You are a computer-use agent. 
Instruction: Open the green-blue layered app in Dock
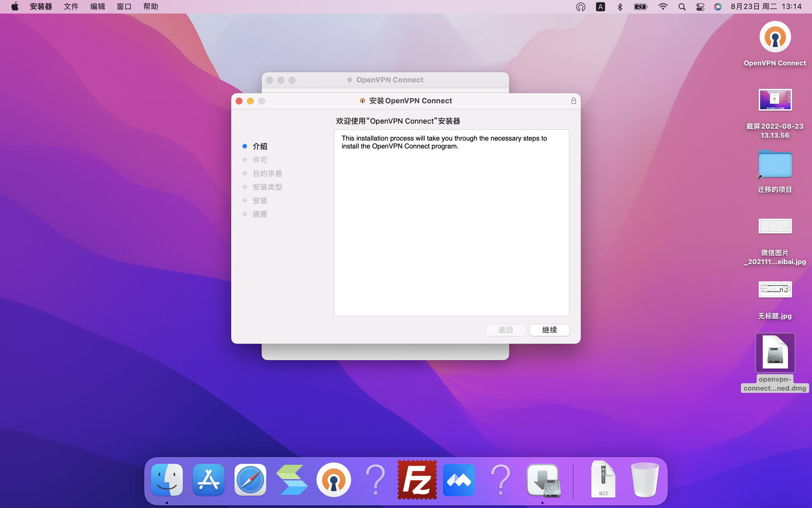pyautogui.click(x=292, y=480)
